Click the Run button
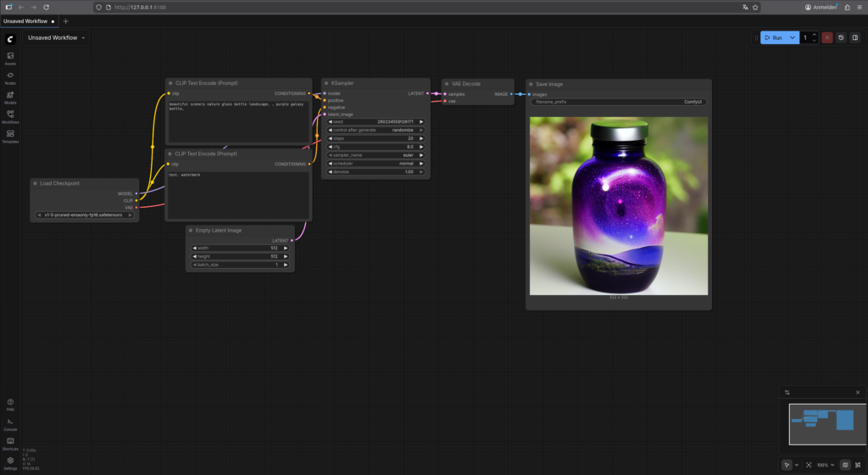This screenshot has height=475, width=868. point(773,37)
